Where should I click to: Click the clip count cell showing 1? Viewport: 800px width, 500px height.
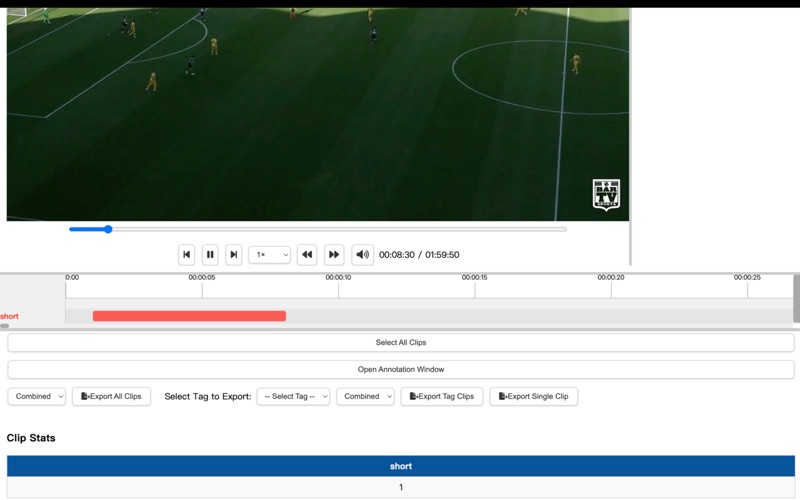[401, 487]
